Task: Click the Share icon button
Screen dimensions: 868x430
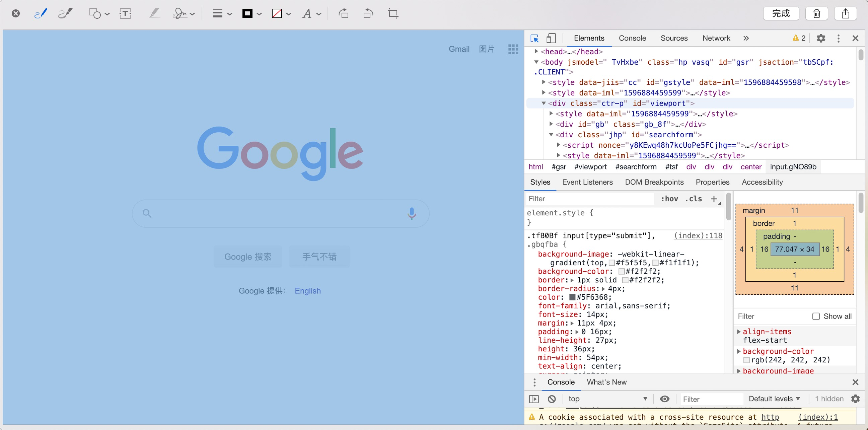Action: pos(845,13)
